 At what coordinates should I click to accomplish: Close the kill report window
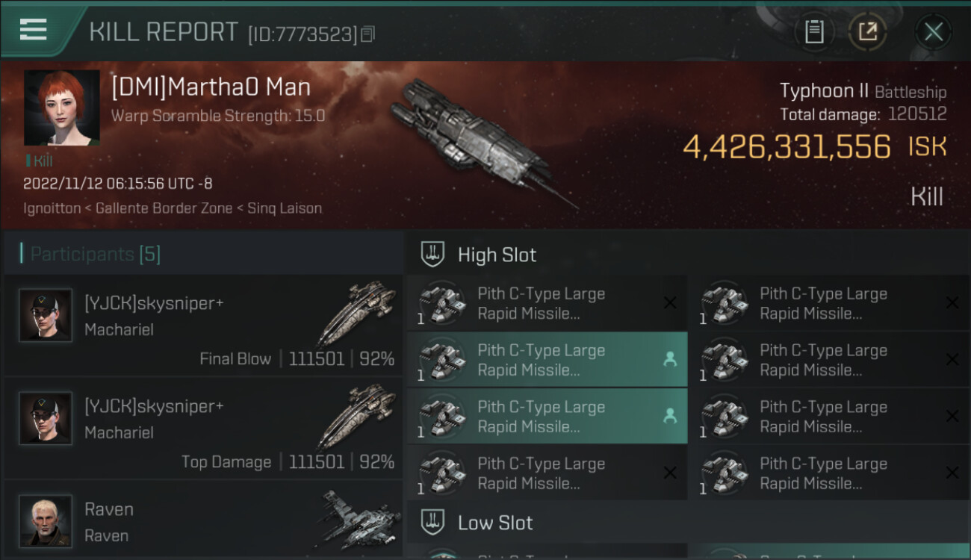(x=933, y=32)
